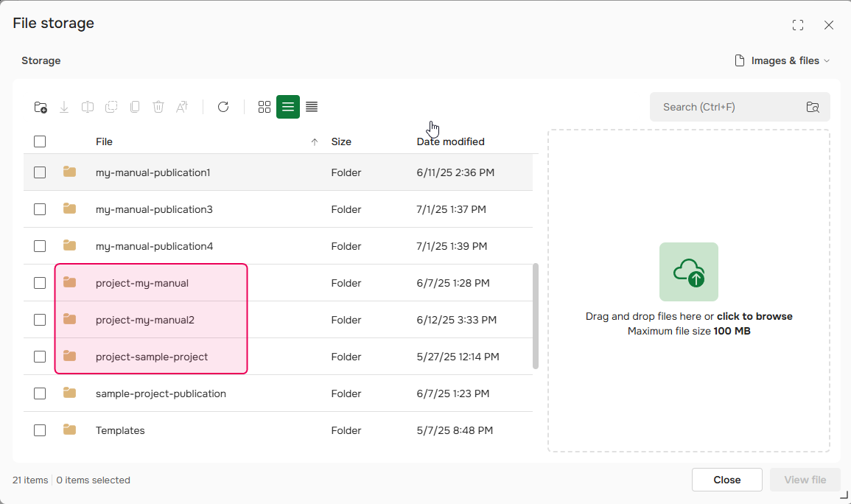Open the Delete trash icon
Viewport: 851px width, 504px height.
(x=158, y=107)
